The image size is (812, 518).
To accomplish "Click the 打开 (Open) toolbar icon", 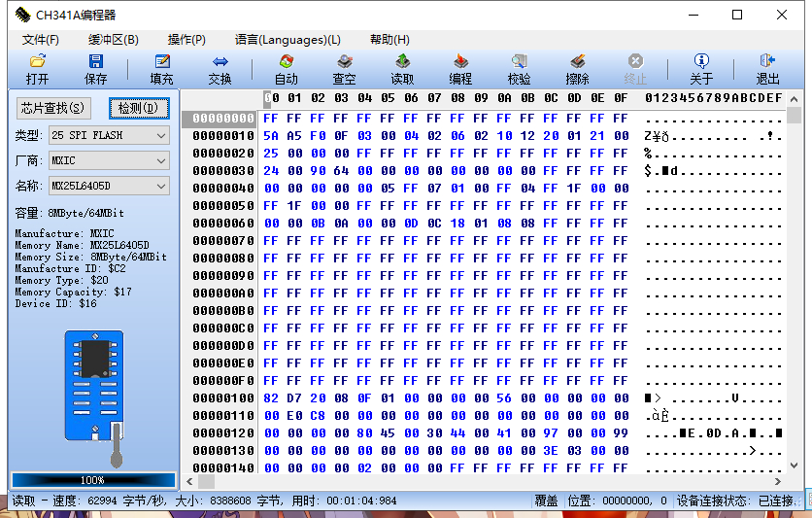I will [37, 61].
